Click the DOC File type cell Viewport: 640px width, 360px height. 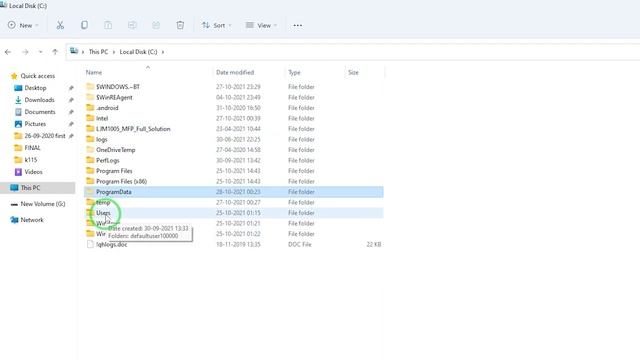tap(300, 244)
